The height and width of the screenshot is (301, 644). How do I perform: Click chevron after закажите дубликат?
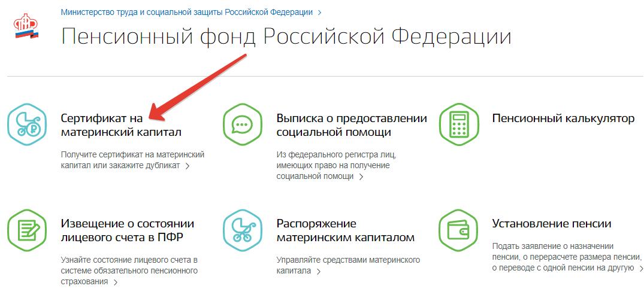point(188,166)
